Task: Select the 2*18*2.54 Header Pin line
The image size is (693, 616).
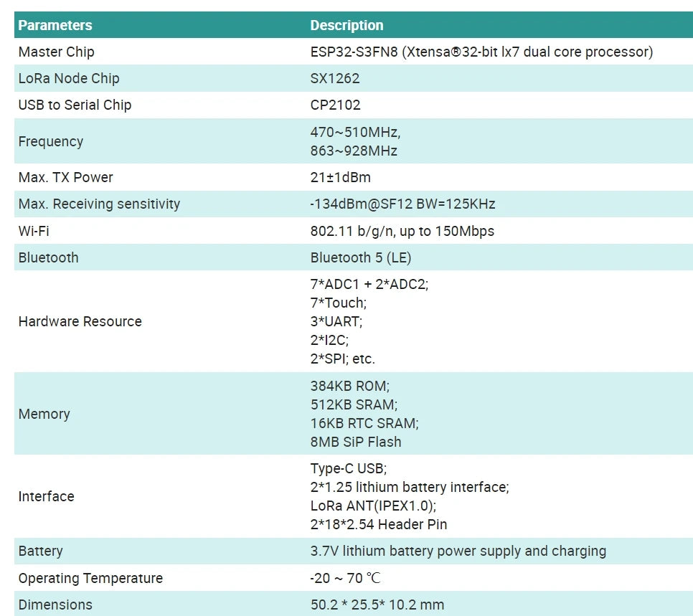Action: click(378, 524)
